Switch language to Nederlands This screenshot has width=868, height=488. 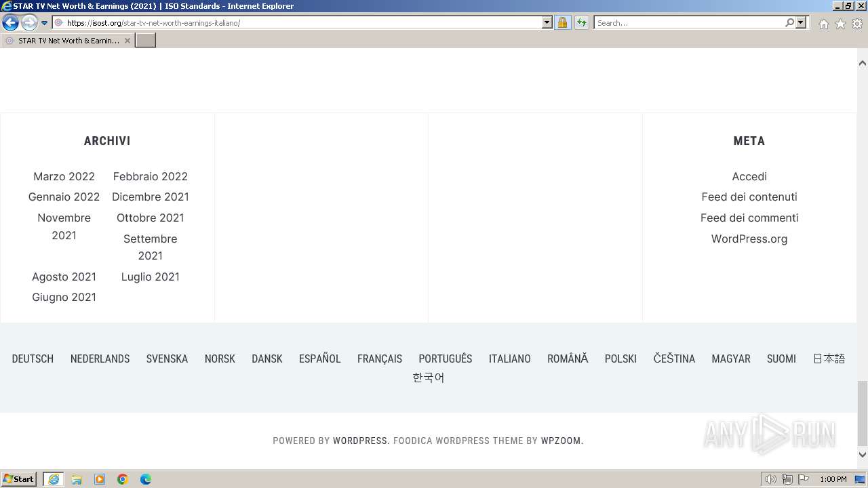pyautogui.click(x=100, y=359)
